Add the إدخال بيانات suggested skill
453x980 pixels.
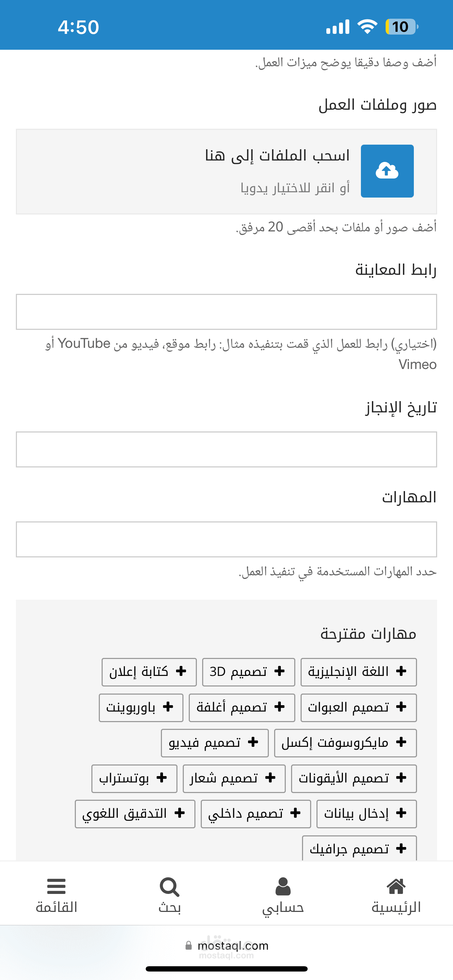point(366,814)
